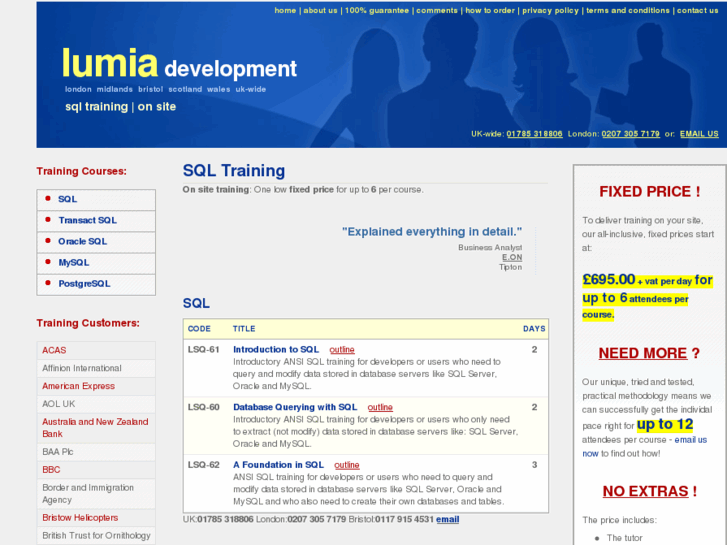Select MySQL training course
This screenshot has width=727, height=545.
point(74,263)
